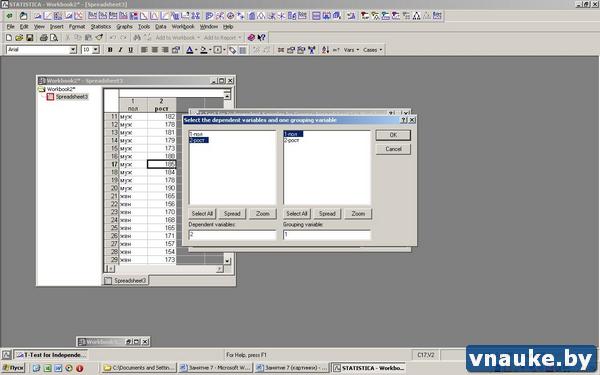Open the Insert menu
600x375 pixels.
point(57,27)
